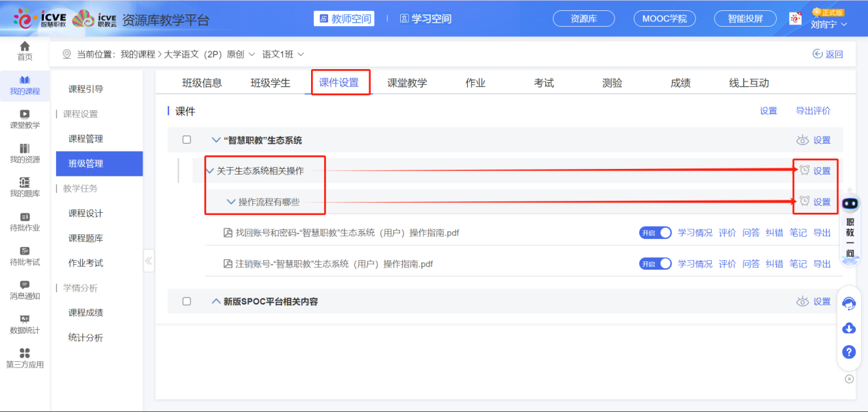
Task: Open 消息通知 message icon
Action: (25, 285)
